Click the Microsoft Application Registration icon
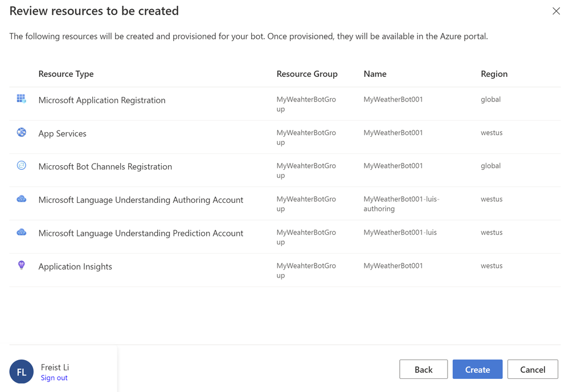This screenshot has width=569, height=392. point(21,99)
